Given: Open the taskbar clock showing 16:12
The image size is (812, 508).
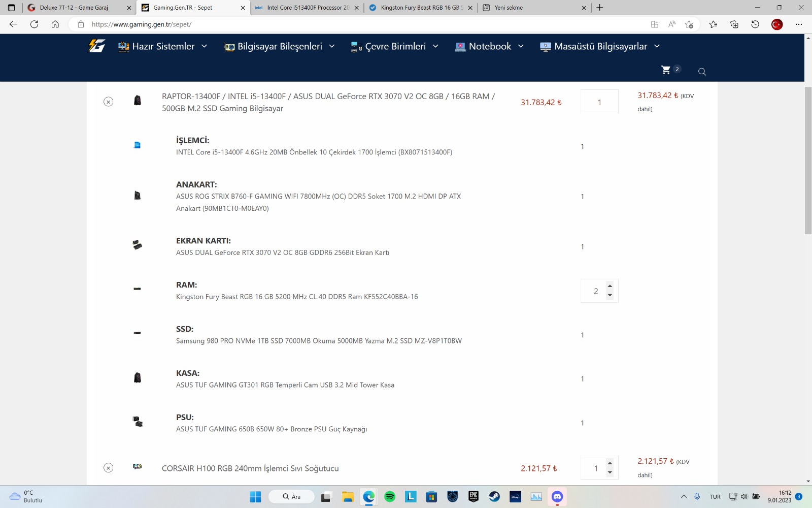Looking at the screenshot, I should click(x=779, y=496).
